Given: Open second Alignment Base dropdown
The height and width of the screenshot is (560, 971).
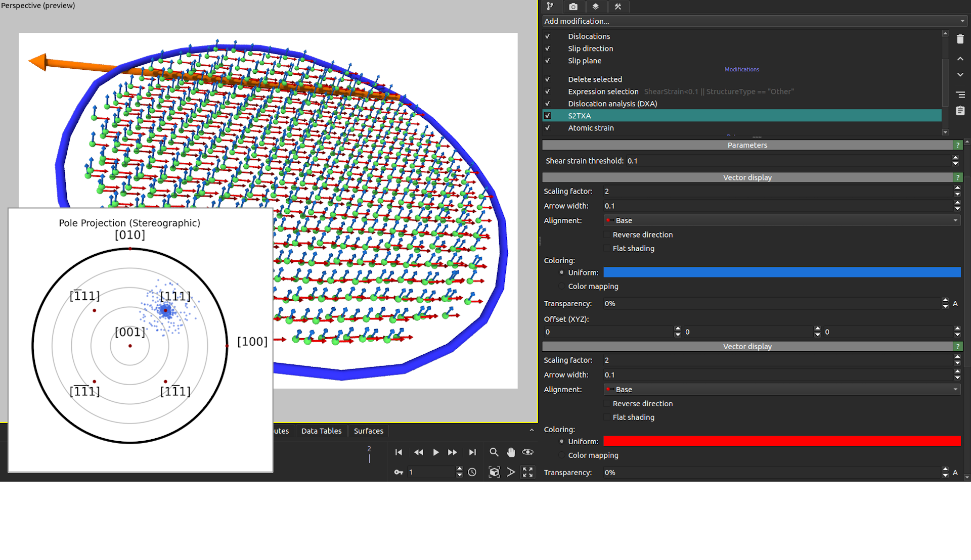Looking at the screenshot, I should click(x=781, y=390).
